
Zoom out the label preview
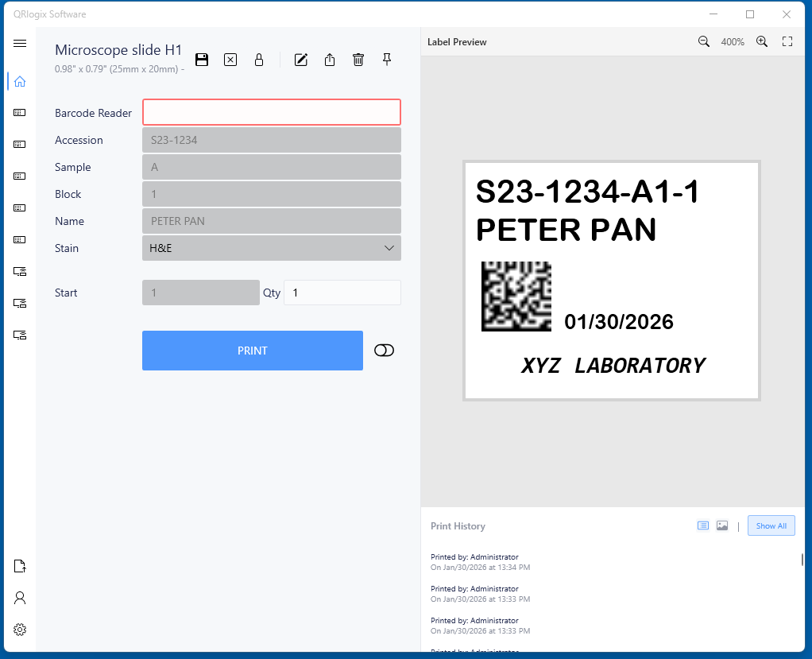703,41
